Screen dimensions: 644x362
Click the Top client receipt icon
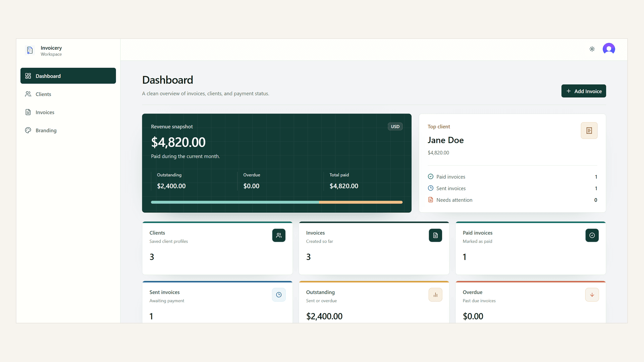589,130
